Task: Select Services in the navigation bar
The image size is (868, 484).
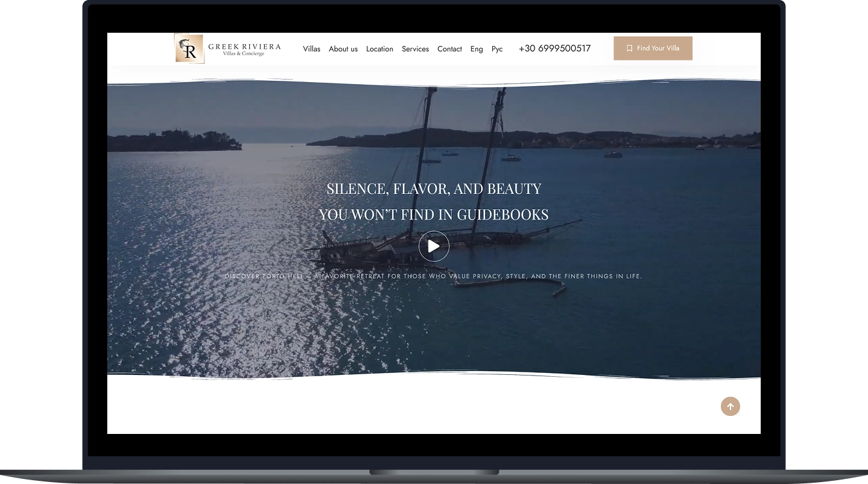Action: click(415, 49)
